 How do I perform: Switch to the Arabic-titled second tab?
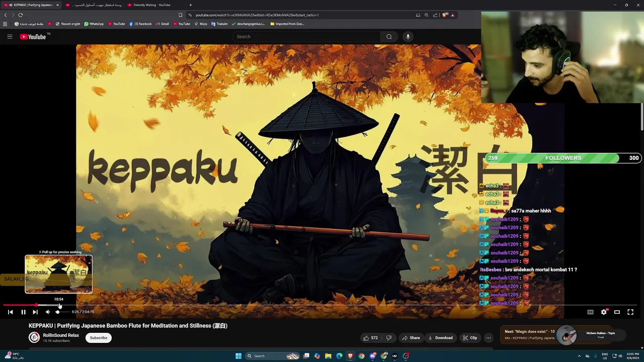coord(94,5)
